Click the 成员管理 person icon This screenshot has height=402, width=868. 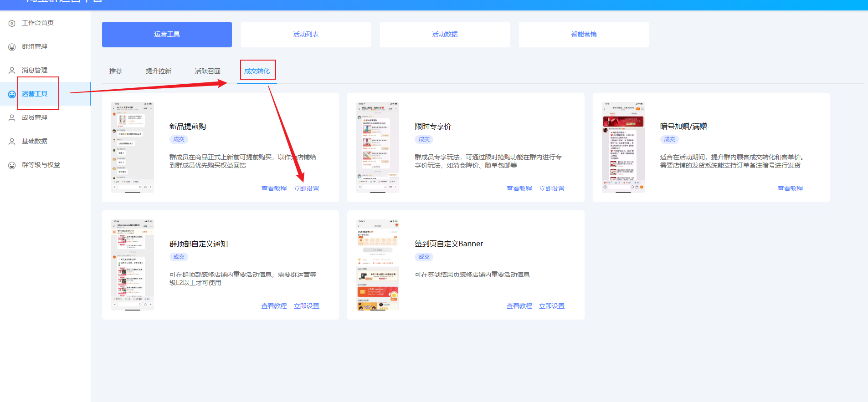(12, 118)
